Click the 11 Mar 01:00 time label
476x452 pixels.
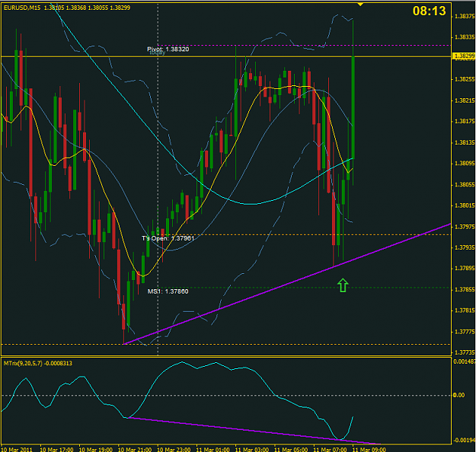tap(212, 449)
